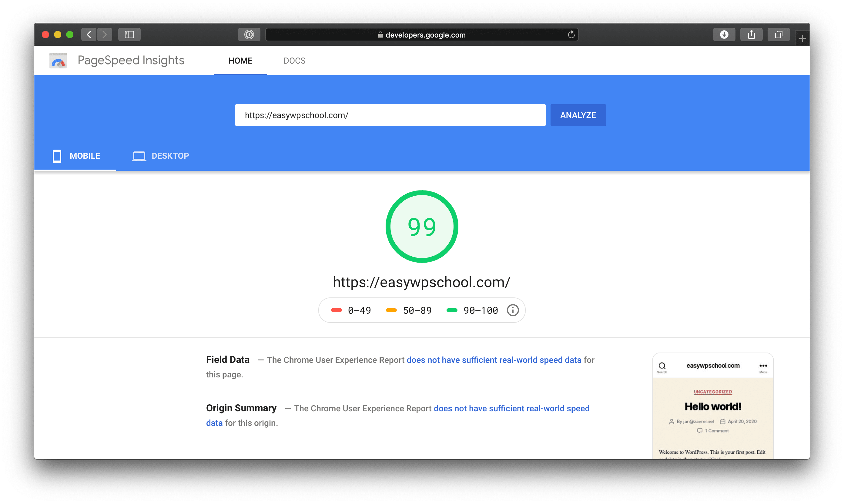Click the green full-screen window button
Image resolution: width=844 pixels, height=504 pixels.
point(70,34)
